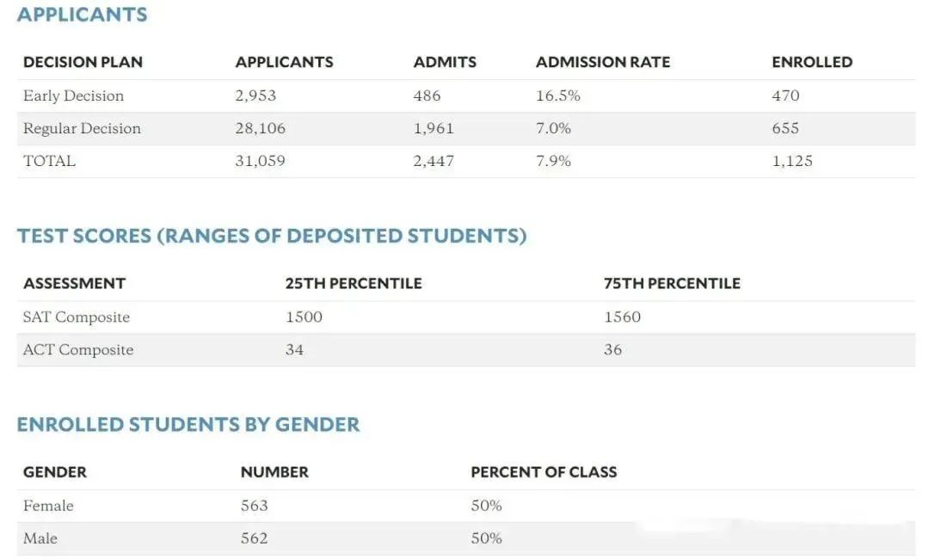Click the Female row label
This screenshot has width=929, height=560.
point(48,506)
